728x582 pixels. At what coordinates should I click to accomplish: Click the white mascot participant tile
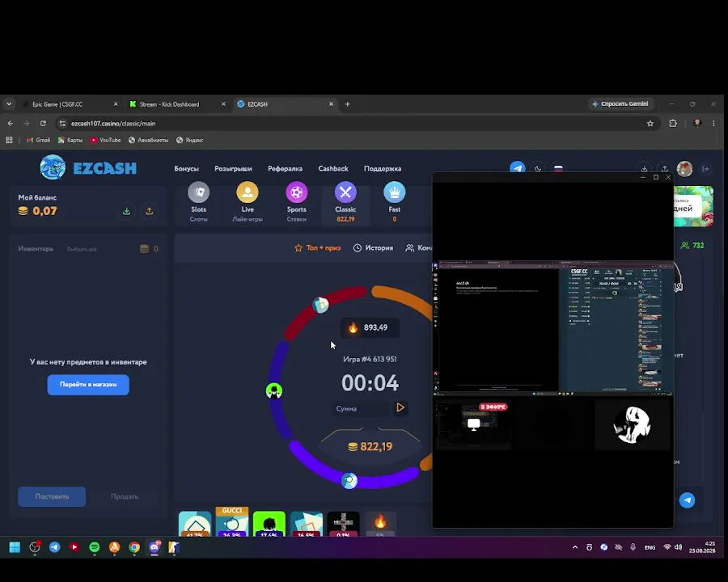(x=633, y=424)
